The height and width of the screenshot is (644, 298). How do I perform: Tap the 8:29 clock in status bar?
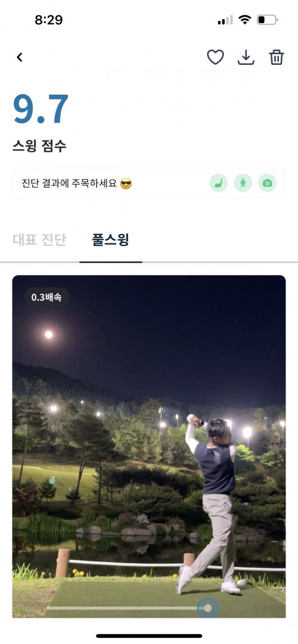point(48,20)
